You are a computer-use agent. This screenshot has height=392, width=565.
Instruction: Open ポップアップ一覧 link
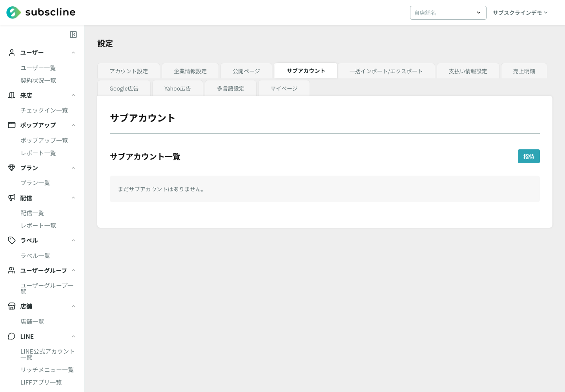[44, 140]
